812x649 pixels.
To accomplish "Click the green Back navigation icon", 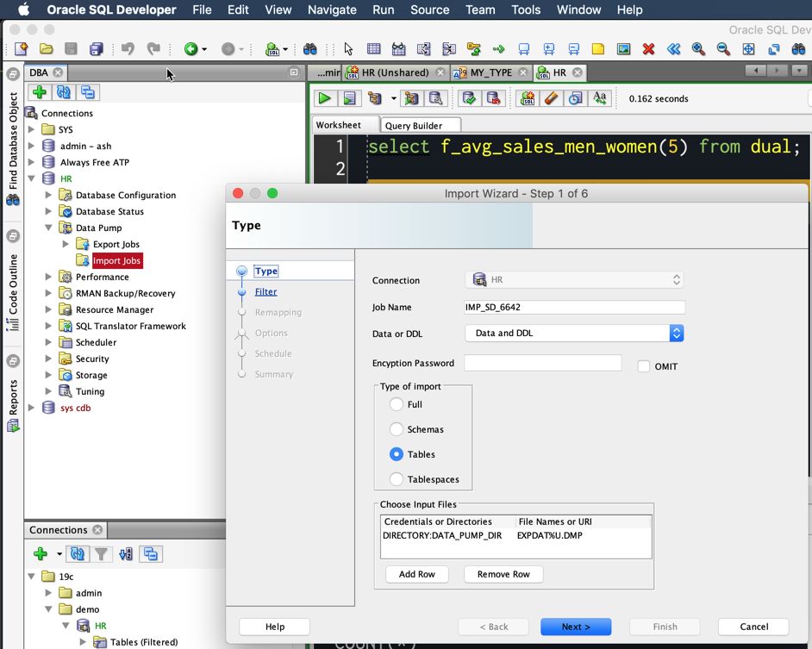I will click(191, 48).
